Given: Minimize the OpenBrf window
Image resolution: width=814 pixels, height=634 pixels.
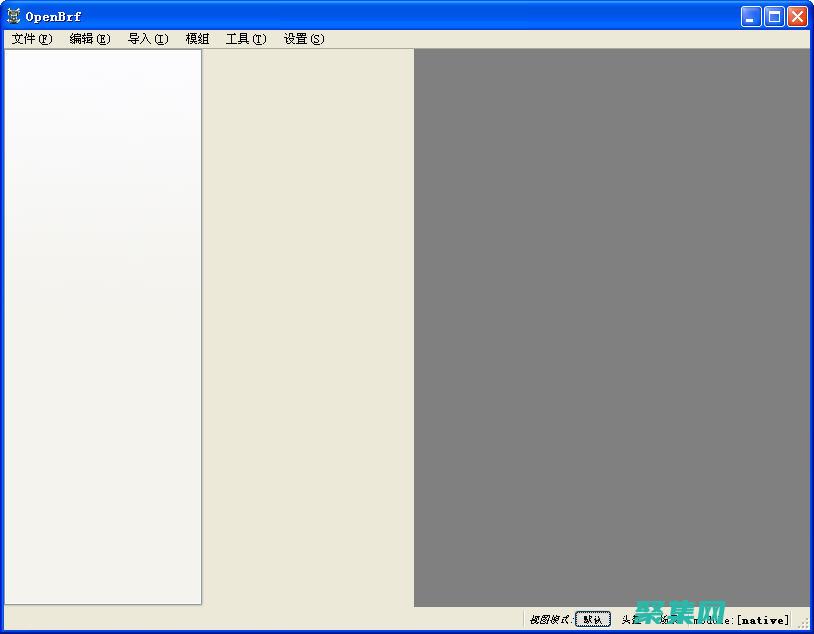Looking at the screenshot, I should coord(749,16).
